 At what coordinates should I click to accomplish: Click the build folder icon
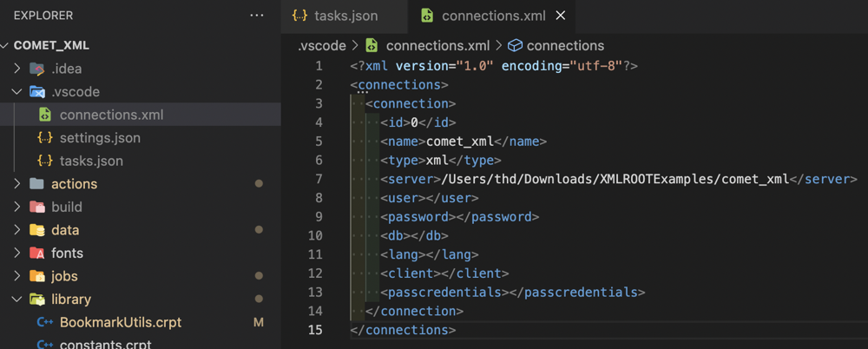[x=37, y=207]
